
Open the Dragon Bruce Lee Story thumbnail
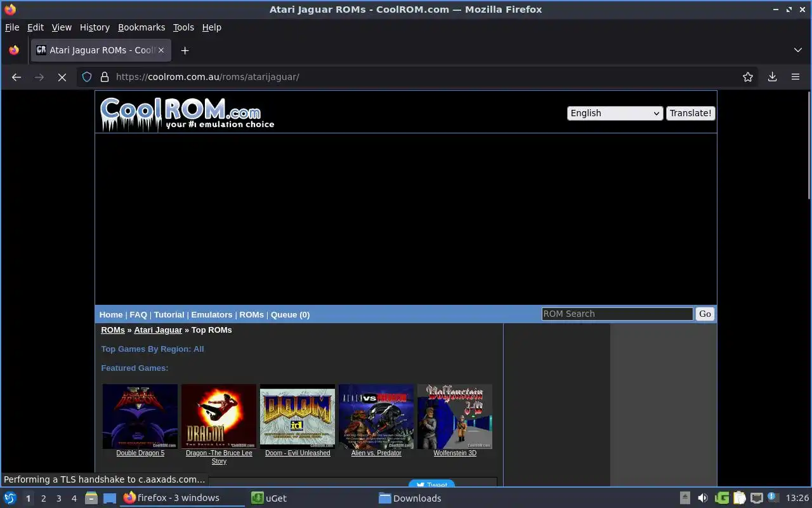click(x=219, y=416)
